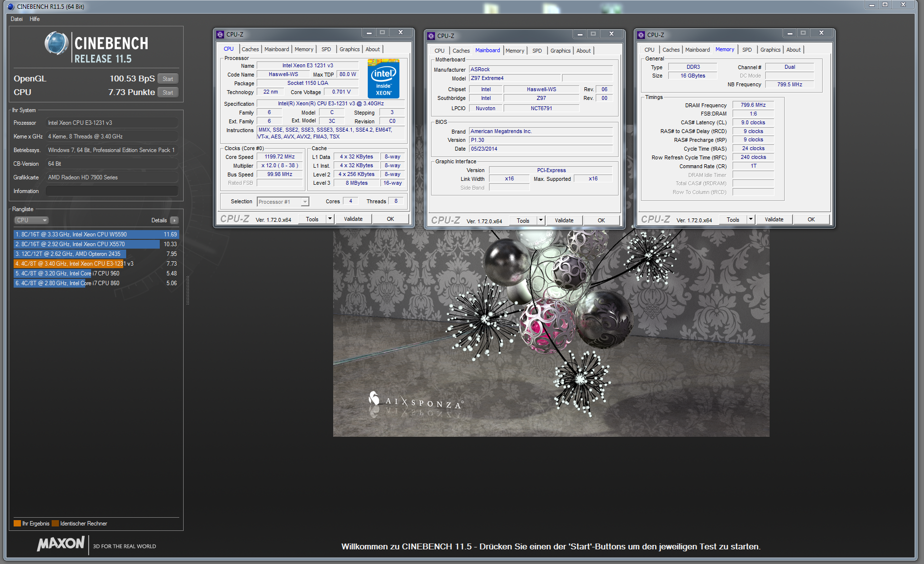Click the CPU-Z chip icon in Mainboard window title
The width and height of the screenshot is (924, 564).
coord(431,36)
